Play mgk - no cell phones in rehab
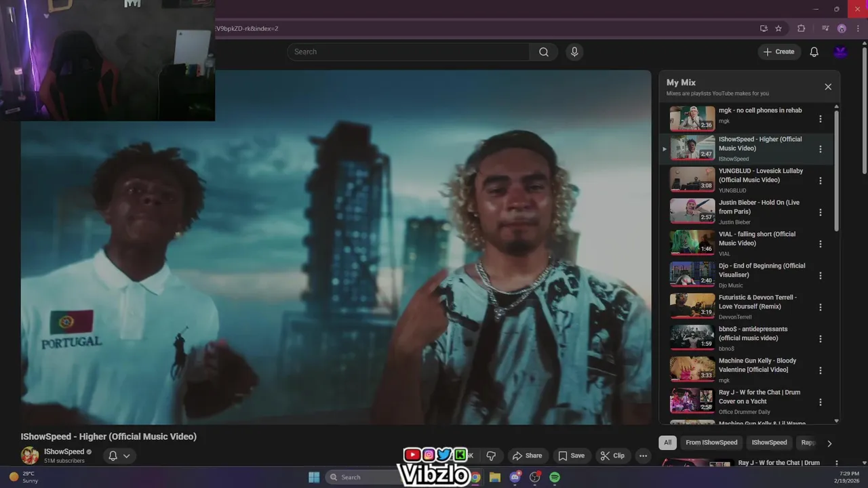868x488 pixels. coord(692,118)
